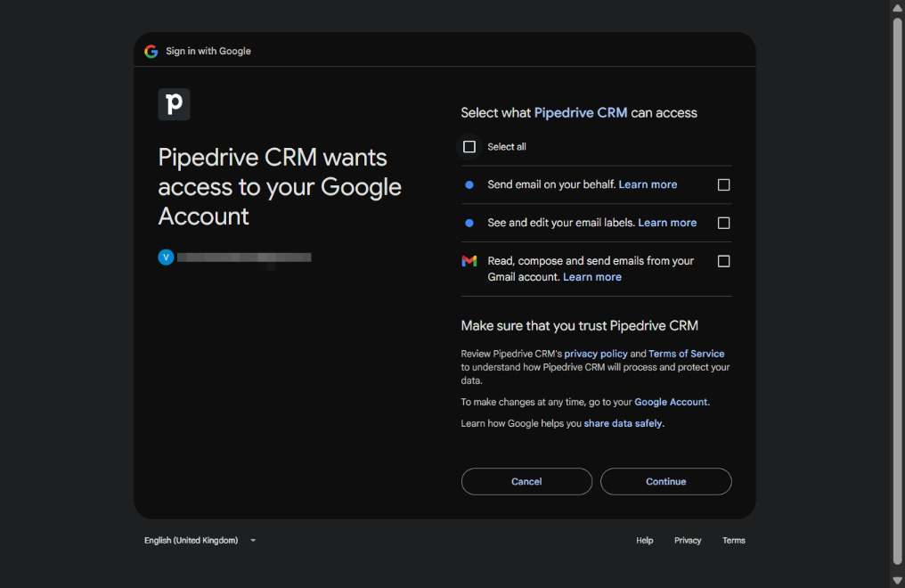Open the Terms of Service link
The width and height of the screenshot is (905, 588).
pos(686,354)
